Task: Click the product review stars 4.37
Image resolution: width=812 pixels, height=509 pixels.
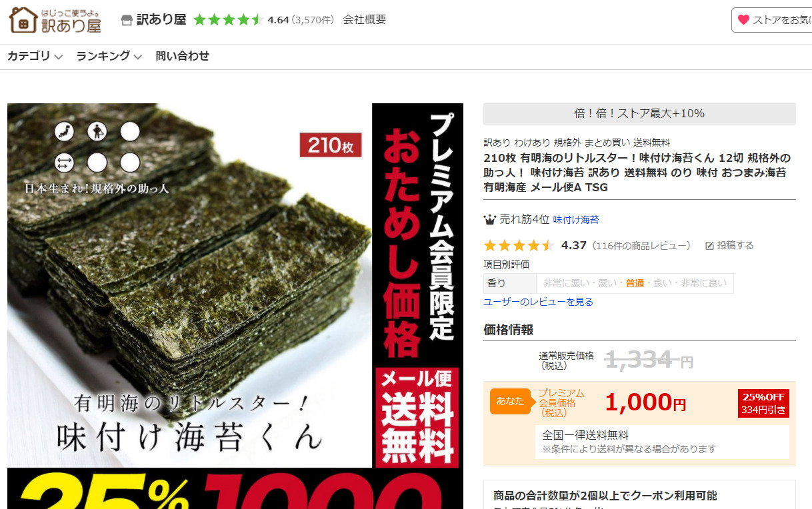Action: point(519,245)
